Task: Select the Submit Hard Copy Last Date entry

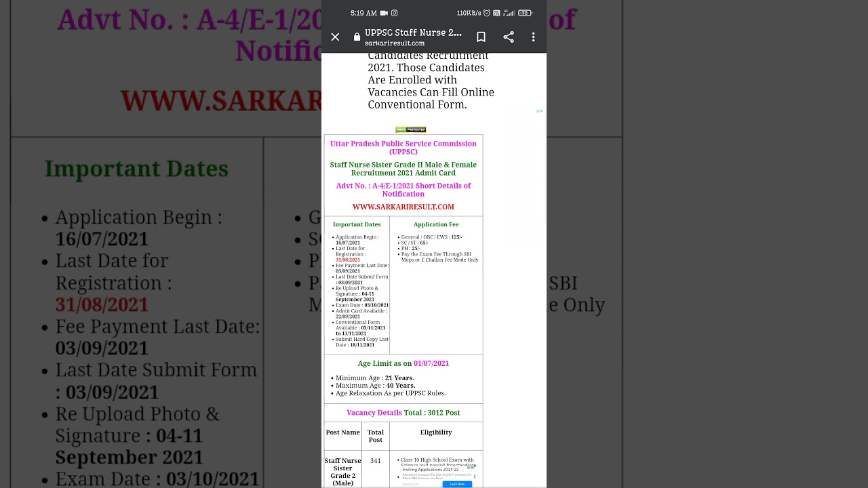Action: pyautogui.click(x=362, y=342)
